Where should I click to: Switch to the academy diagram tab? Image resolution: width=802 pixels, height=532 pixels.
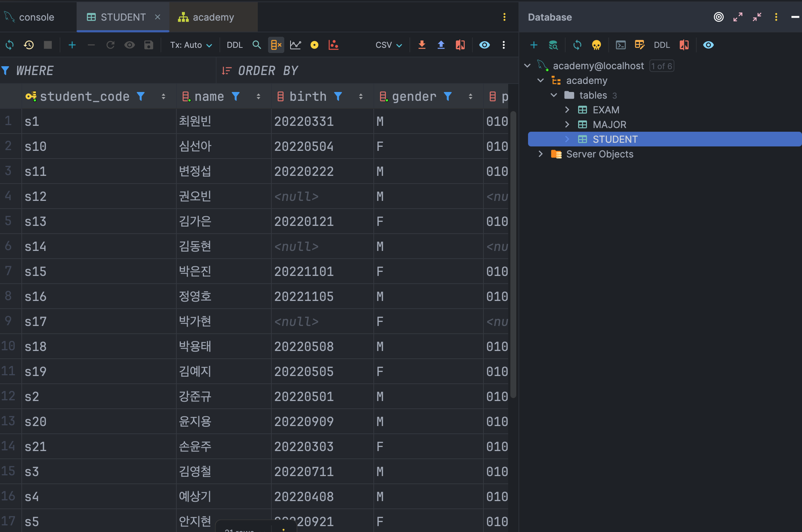[x=213, y=17]
